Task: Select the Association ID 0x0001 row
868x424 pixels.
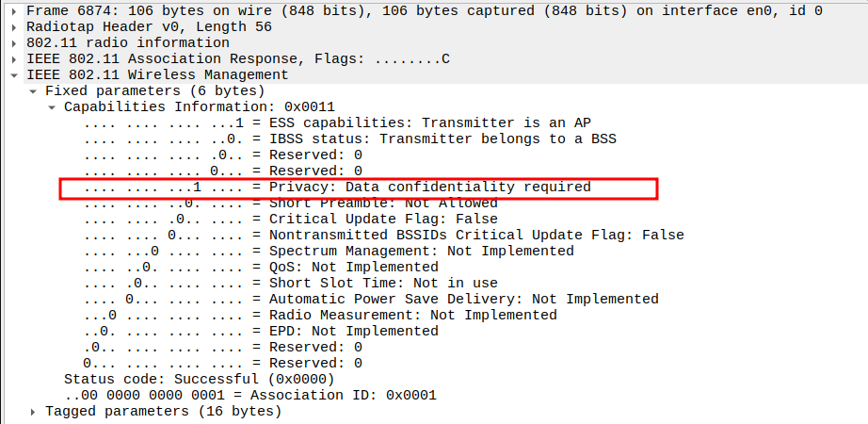Action: pyautogui.click(x=250, y=396)
